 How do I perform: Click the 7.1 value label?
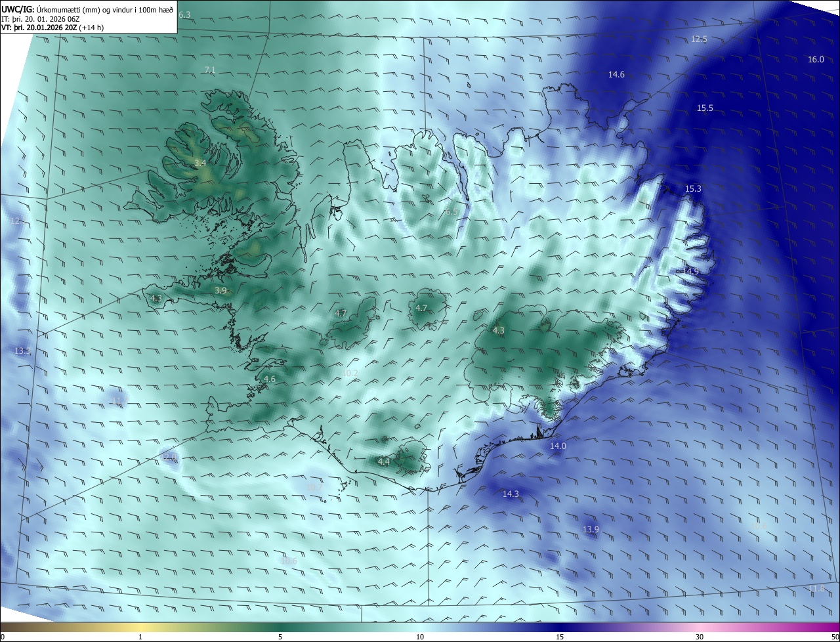210,70
